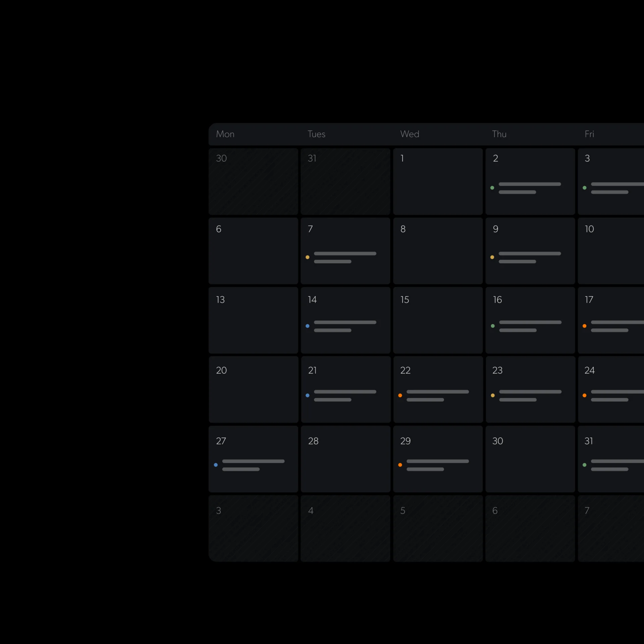Select the day 13 cell
Screen dimensions: 644x644
click(253, 320)
